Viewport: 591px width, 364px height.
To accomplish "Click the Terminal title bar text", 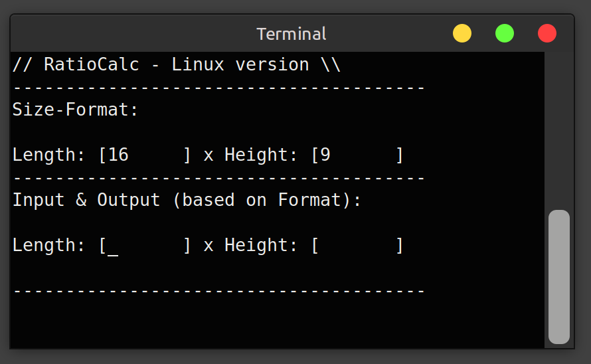I will click(292, 34).
